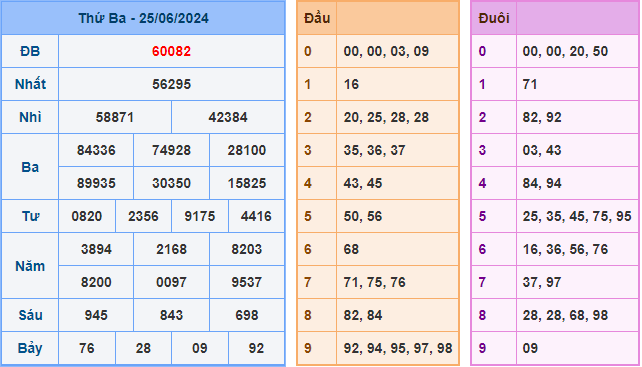Image resolution: width=642 pixels, height=367 pixels.
Task: Click the 'Năm' row label
Action: click(x=30, y=266)
